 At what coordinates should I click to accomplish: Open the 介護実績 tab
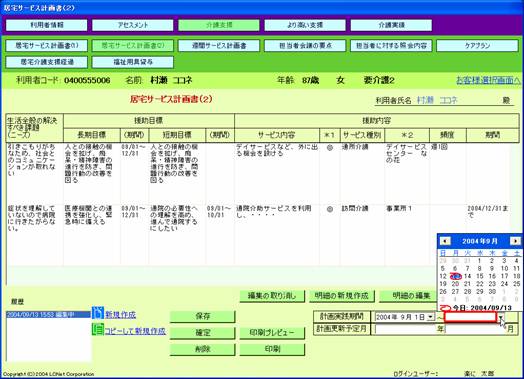point(391,25)
